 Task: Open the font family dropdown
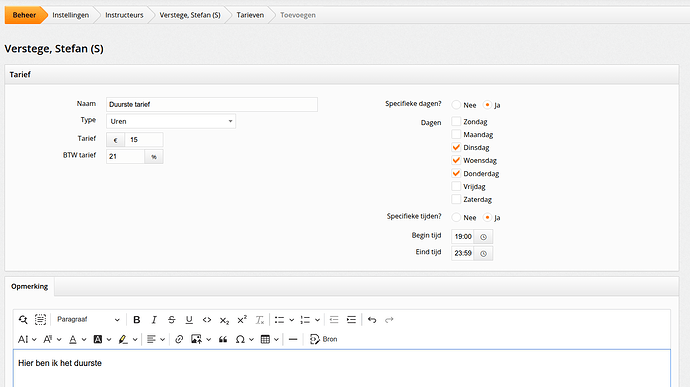(52, 339)
